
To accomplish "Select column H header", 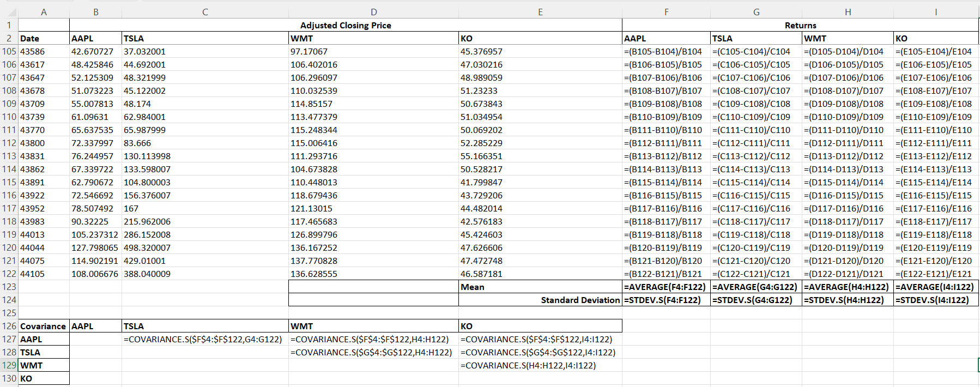I will tap(848, 12).
